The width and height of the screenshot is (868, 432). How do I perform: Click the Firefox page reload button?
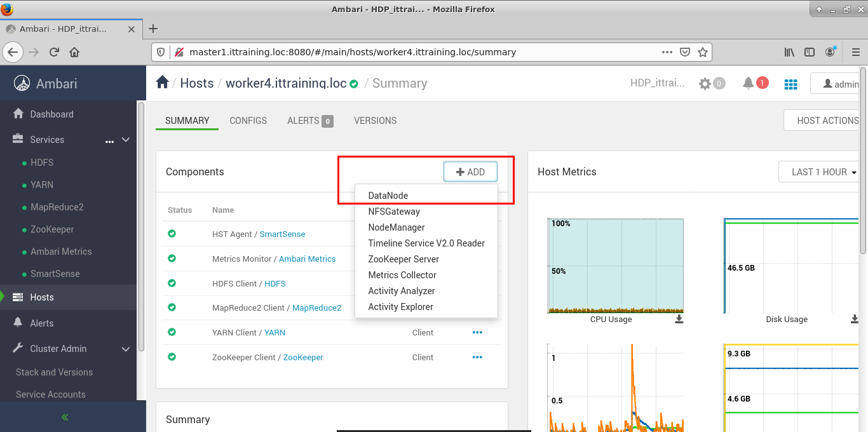pyautogui.click(x=54, y=52)
